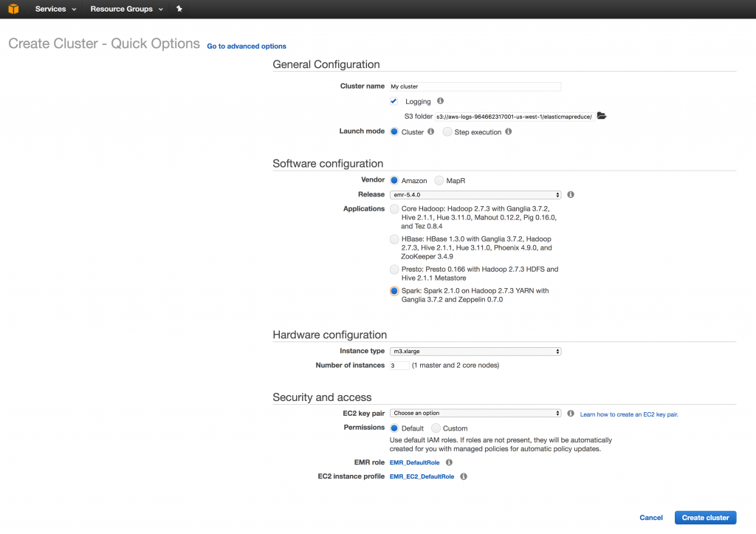Open the EMR_EC2_DefaultRole link

click(x=422, y=476)
